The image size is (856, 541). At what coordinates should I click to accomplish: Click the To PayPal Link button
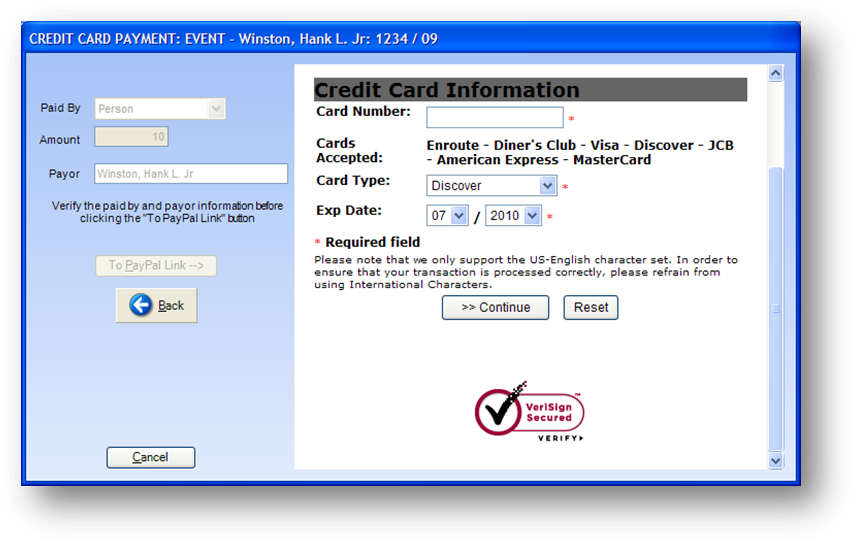click(x=156, y=266)
